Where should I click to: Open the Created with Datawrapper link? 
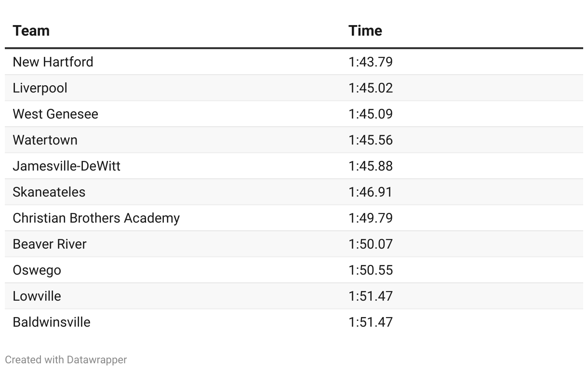[x=66, y=360]
